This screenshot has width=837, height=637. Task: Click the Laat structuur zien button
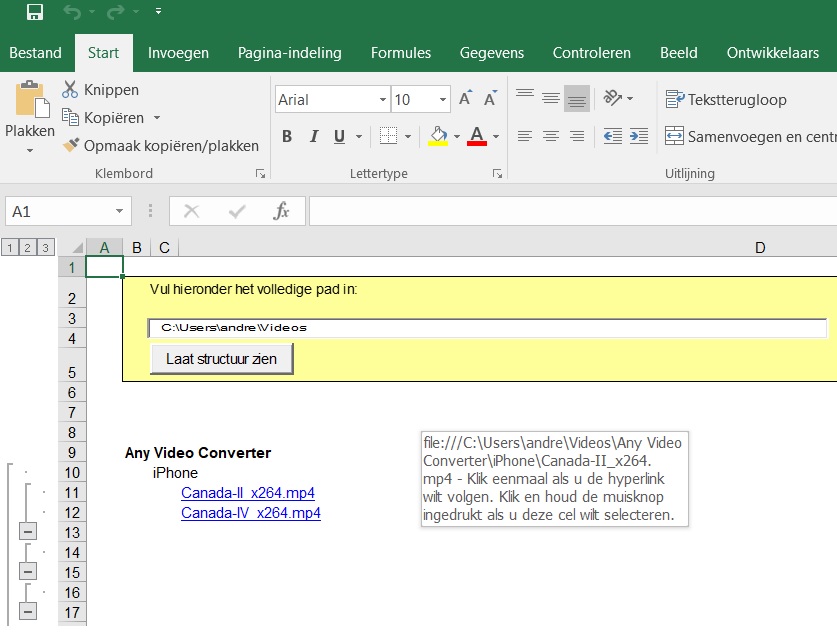(x=222, y=359)
